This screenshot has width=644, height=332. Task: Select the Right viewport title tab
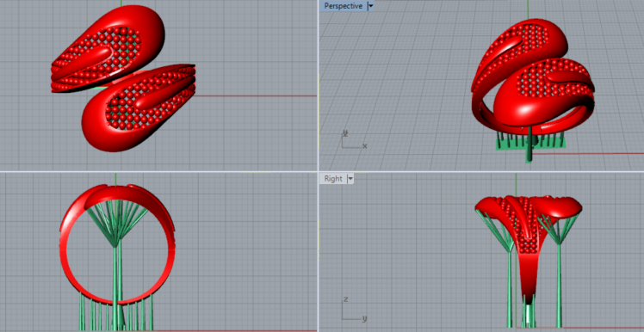tap(333, 179)
